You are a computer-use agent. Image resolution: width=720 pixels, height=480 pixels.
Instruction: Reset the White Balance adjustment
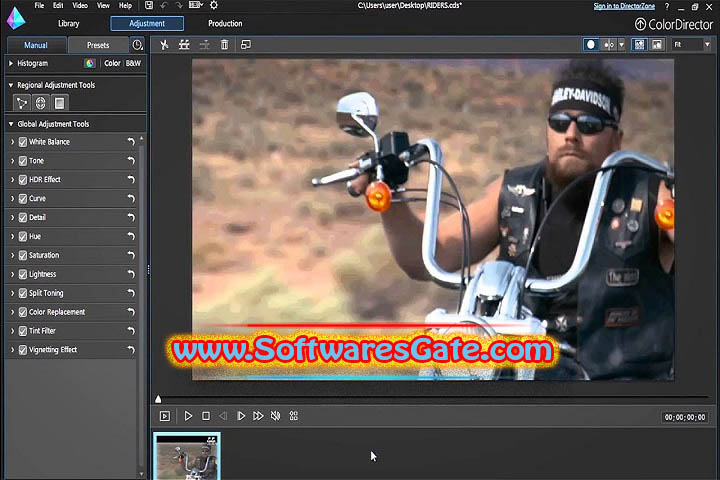pyautogui.click(x=131, y=142)
